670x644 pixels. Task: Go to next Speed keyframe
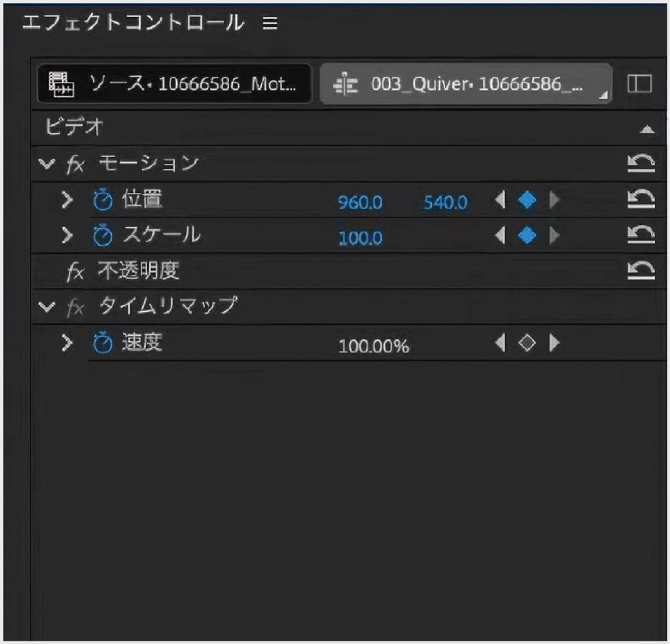click(554, 343)
